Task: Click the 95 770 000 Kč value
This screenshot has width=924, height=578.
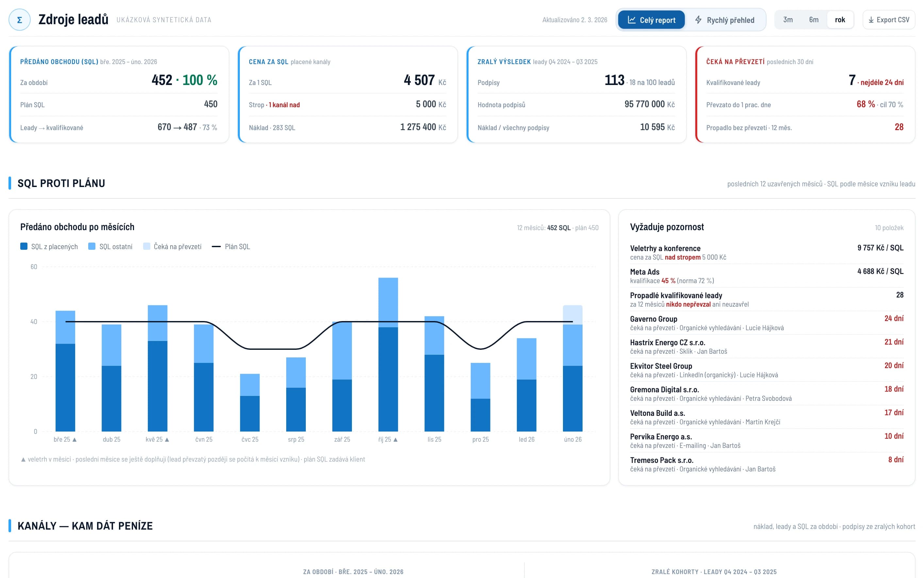Action: (x=649, y=104)
